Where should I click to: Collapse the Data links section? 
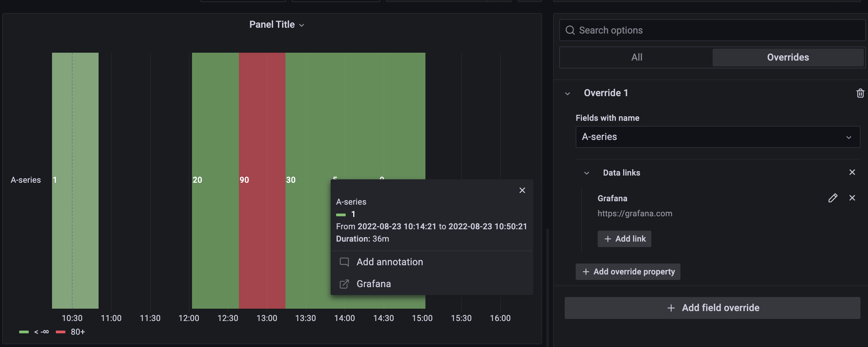(586, 173)
